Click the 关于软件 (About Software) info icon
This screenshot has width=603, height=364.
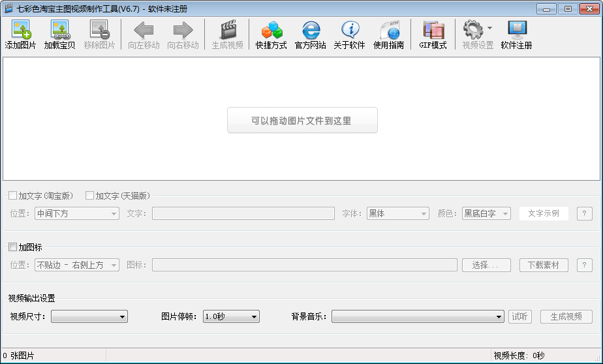(349, 35)
